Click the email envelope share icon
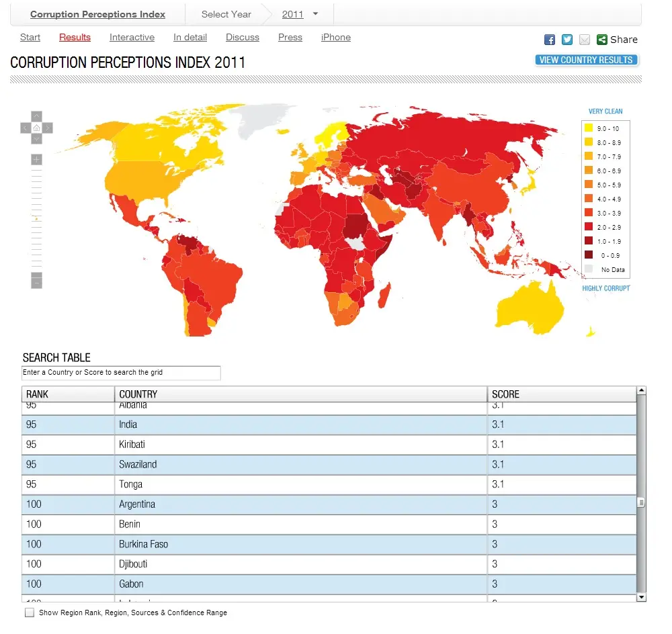This screenshot has height=634, width=672. (x=585, y=40)
